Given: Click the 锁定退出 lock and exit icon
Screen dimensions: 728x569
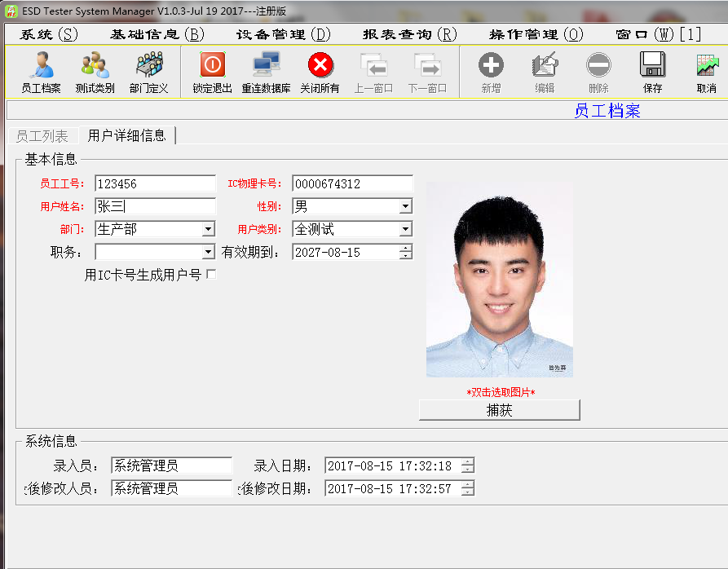Looking at the screenshot, I should [x=212, y=72].
